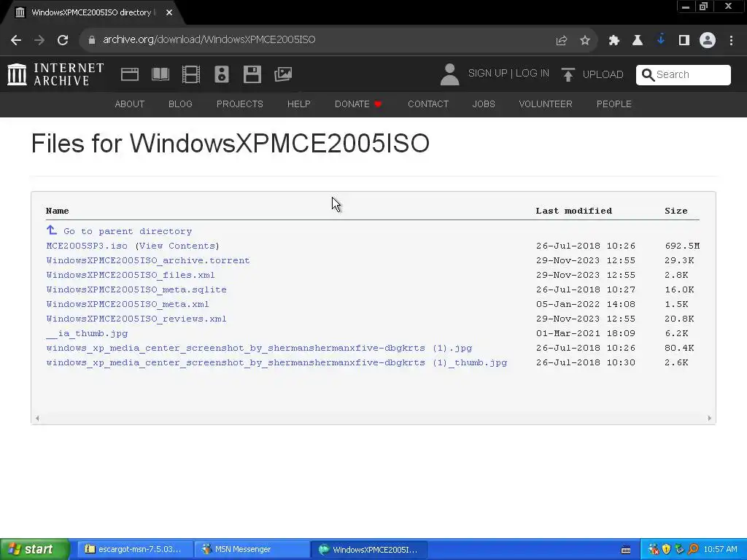
Task: Click the share page icon in the address bar
Action: [x=562, y=41]
